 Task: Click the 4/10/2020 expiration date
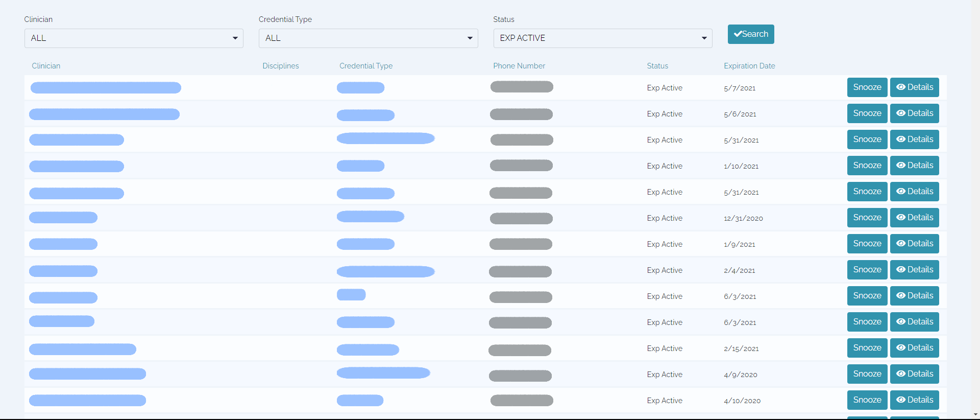pos(742,401)
